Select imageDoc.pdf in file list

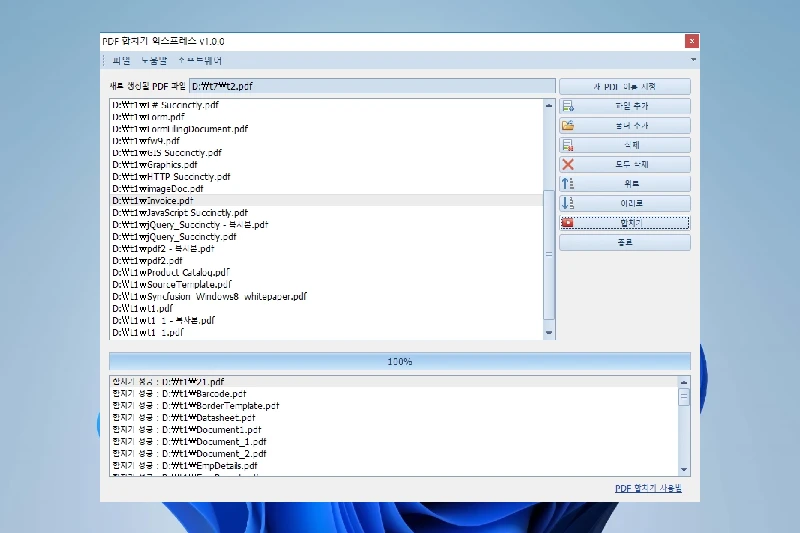pos(327,189)
